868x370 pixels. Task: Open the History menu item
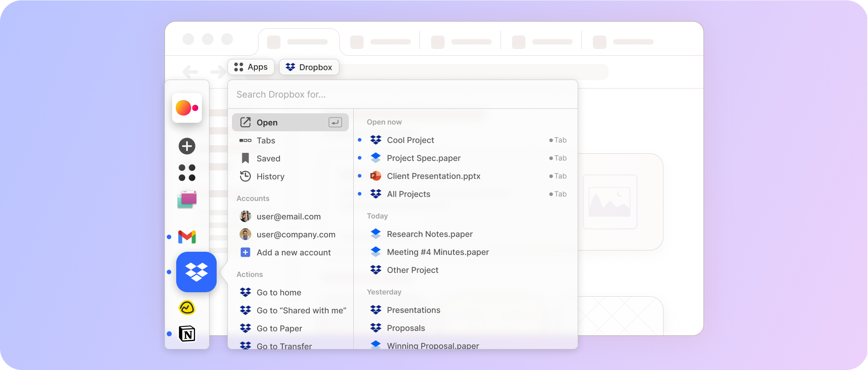[290, 176]
